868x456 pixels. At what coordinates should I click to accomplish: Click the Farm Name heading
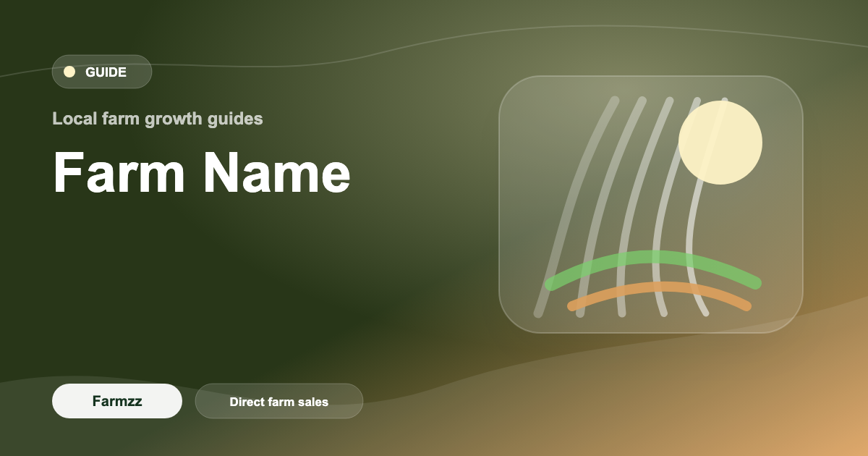202,174
